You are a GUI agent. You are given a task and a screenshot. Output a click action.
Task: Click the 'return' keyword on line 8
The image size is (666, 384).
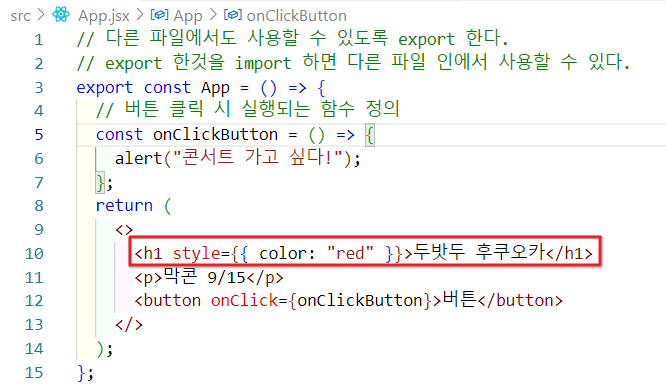(124, 206)
